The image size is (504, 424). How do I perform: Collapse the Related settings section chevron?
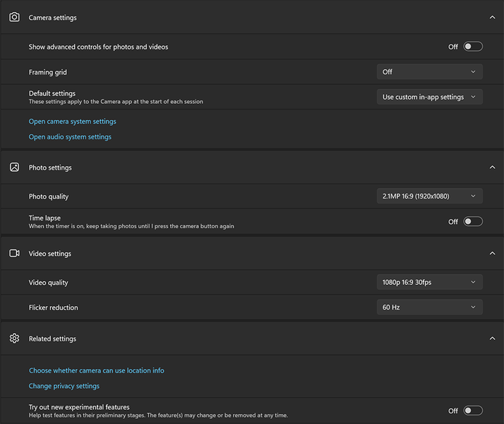(x=492, y=338)
